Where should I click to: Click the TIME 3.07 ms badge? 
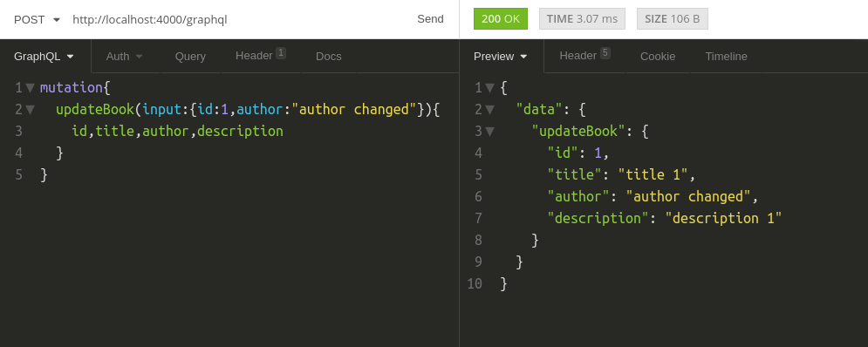(582, 19)
